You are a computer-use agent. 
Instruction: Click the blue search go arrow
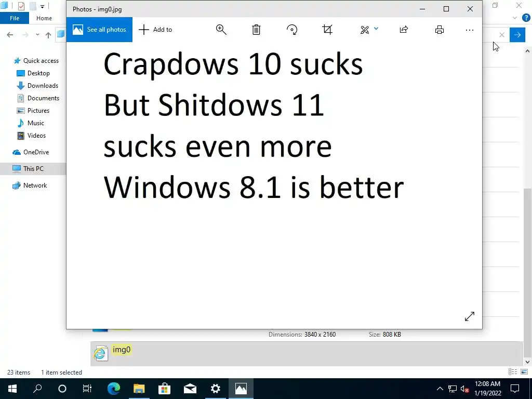[517, 35]
